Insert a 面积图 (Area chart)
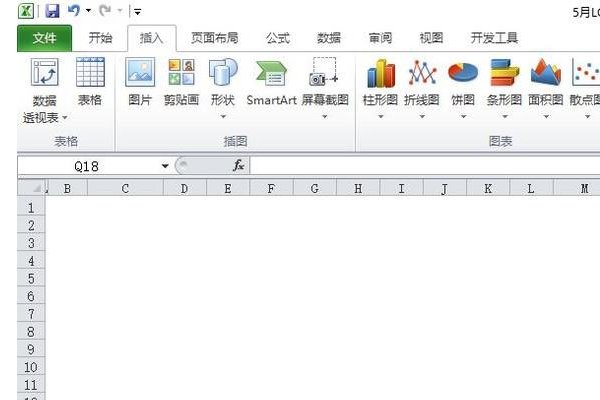 point(546,82)
